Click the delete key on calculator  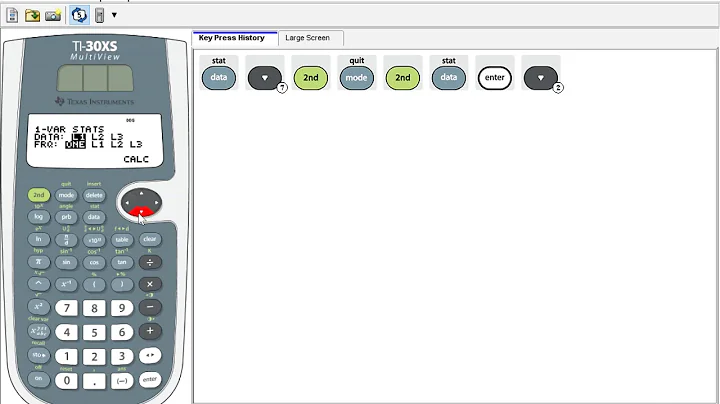point(94,195)
